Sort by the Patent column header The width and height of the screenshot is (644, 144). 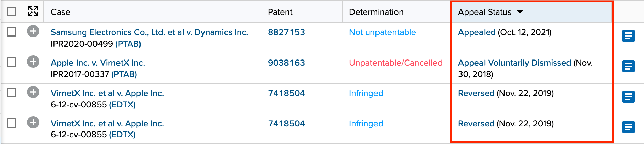(280, 12)
